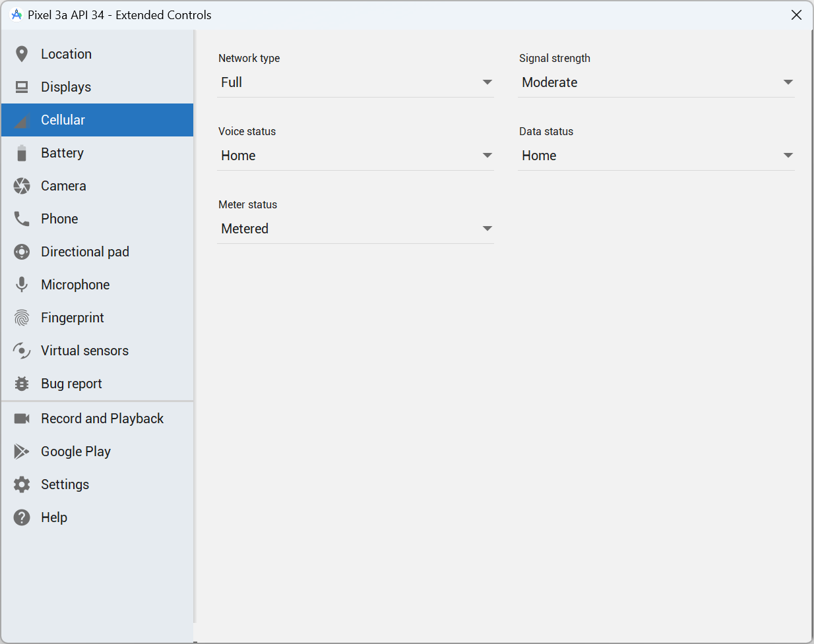
Task: Expand the Meter status dropdown arrow
Action: (x=487, y=229)
